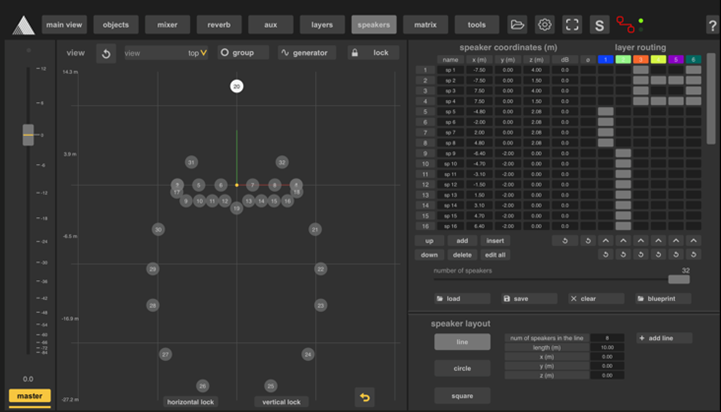Click the number of speakers slider handle

[x=679, y=280]
